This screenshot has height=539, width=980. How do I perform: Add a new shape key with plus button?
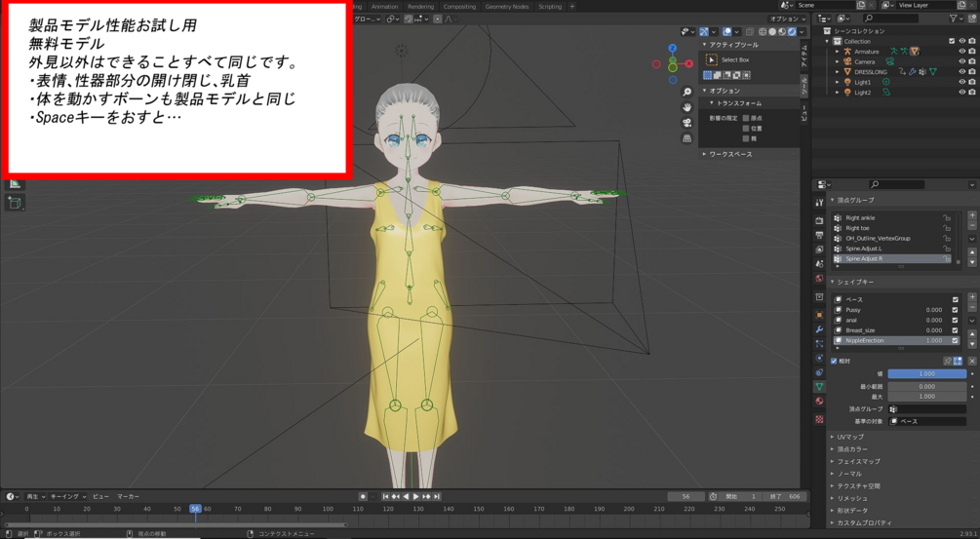click(x=972, y=297)
